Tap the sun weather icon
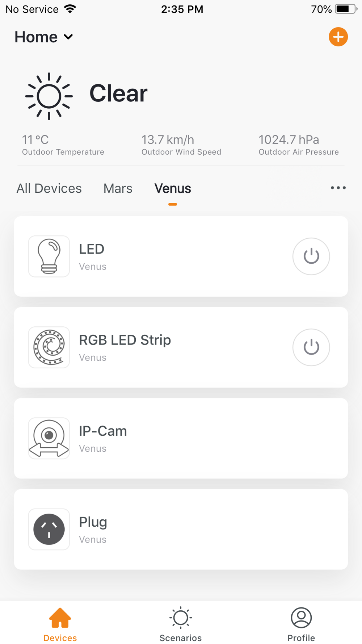This screenshot has height=644, width=362. click(49, 96)
